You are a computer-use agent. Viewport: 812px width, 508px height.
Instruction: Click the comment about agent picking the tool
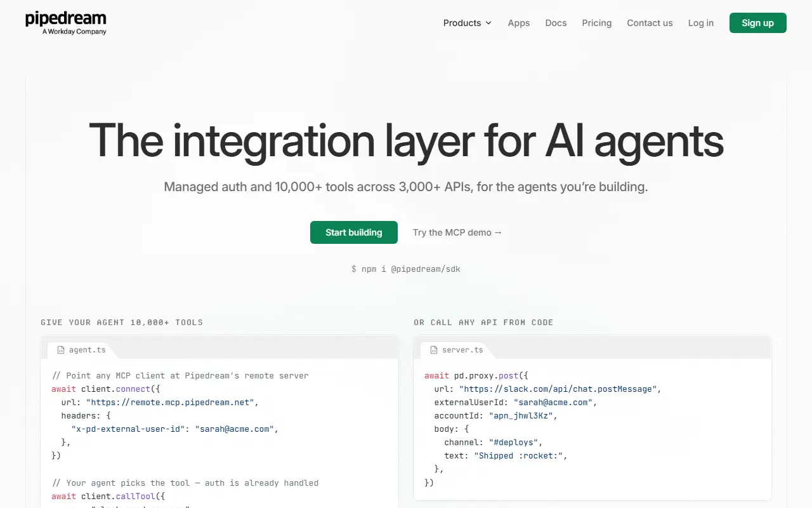click(185, 483)
